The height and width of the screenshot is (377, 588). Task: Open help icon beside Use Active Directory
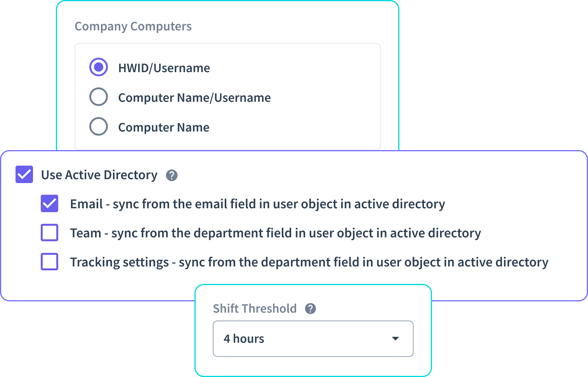pyautogui.click(x=172, y=175)
